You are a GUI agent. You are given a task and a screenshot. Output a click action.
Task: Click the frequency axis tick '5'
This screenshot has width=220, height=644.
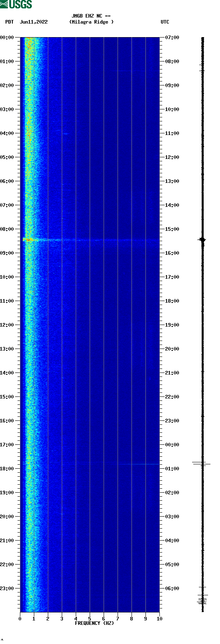pyautogui.click(x=90, y=619)
